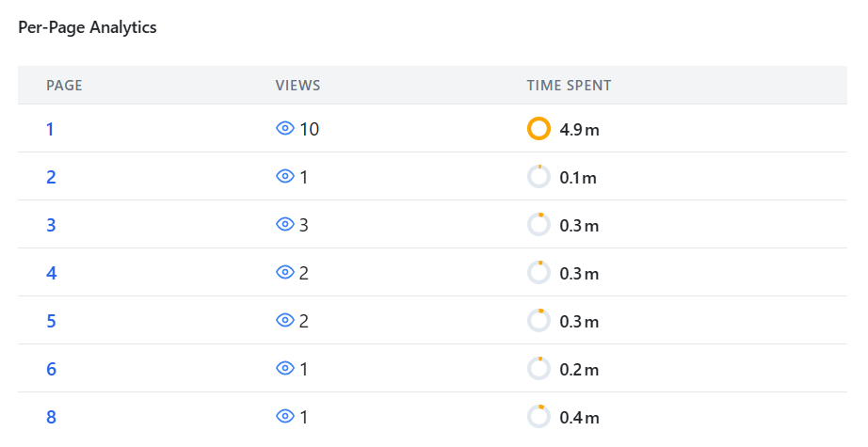Open page 6 link

point(51,369)
